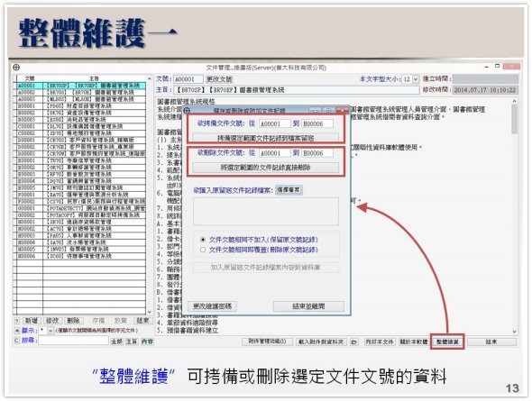Select row A00002 in document list
This screenshot has width=532, height=401.
click(81, 92)
